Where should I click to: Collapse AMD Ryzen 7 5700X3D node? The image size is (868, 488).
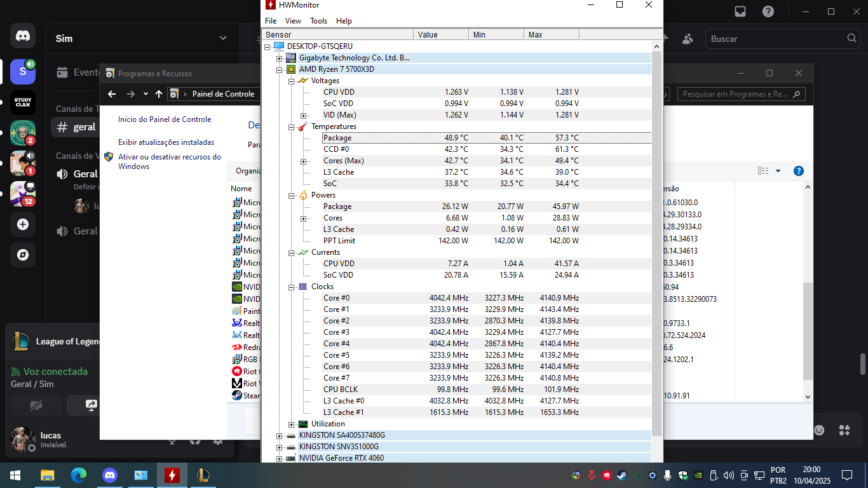pos(279,69)
